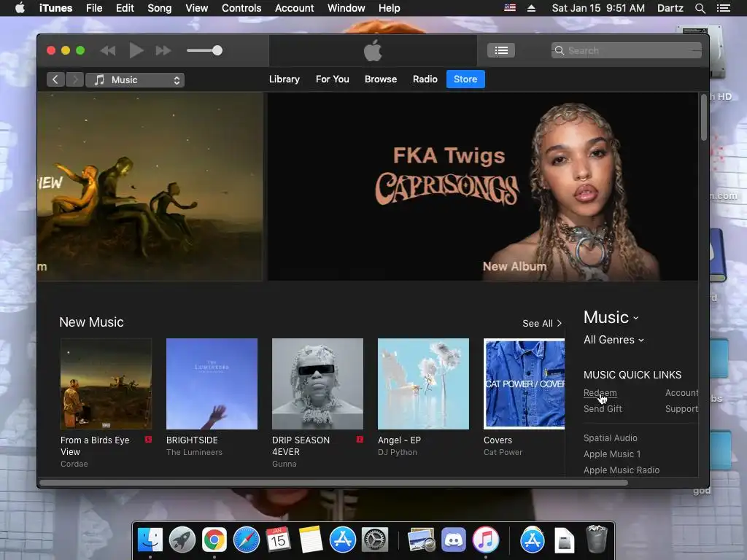The image size is (747, 560).
Task: Open the Music media picker dropdown
Action: pos(135,80)
